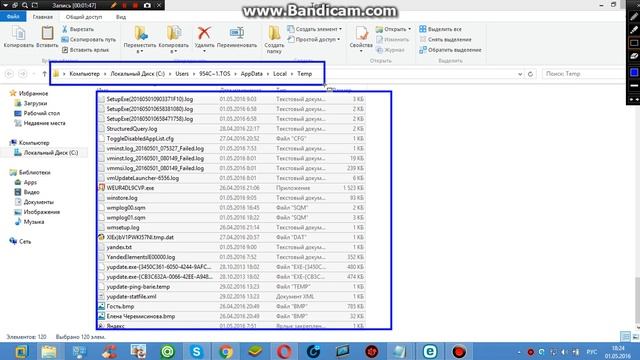This screenshot has width=640, height=360.
Task: Select blue color in Bandicam drawing panel
Action: pos(634,73)
